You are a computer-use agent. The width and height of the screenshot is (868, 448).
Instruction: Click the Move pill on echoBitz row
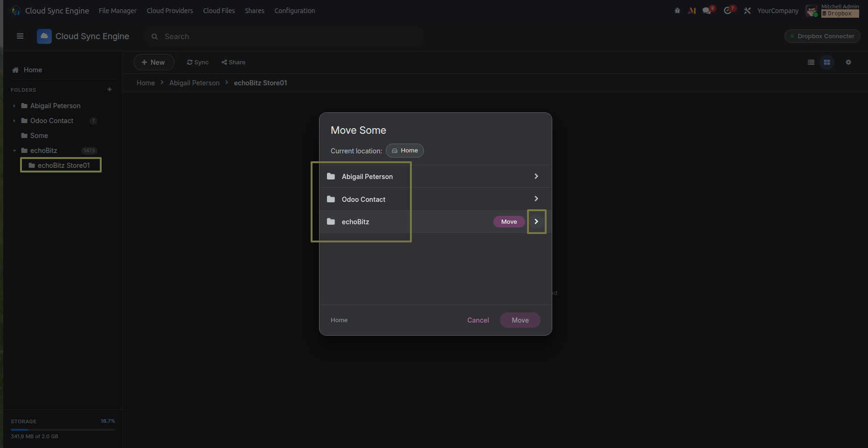pos(509,221)
